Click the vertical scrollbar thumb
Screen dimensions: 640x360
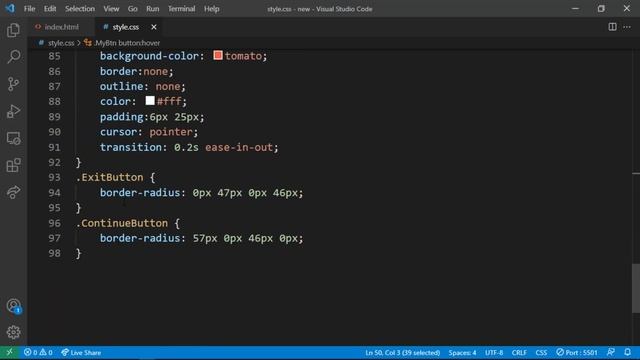pyautogui.click(x=636, y=288)
